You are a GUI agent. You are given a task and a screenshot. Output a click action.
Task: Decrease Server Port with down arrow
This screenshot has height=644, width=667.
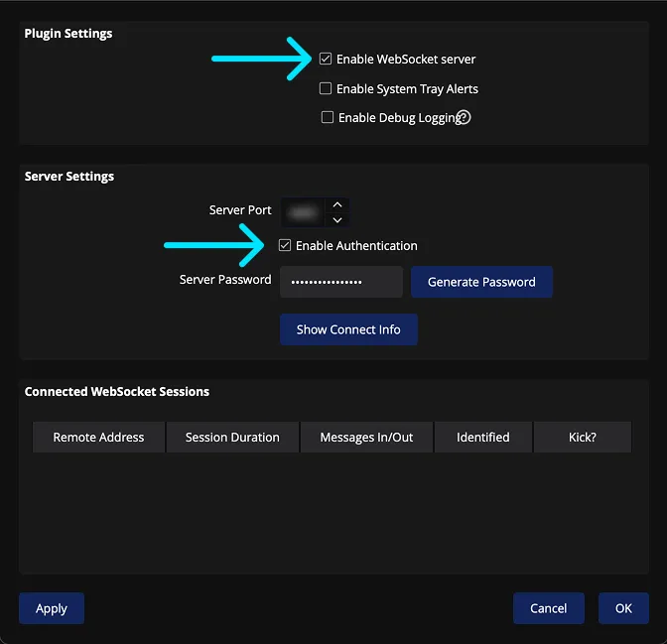click(337, 220)
